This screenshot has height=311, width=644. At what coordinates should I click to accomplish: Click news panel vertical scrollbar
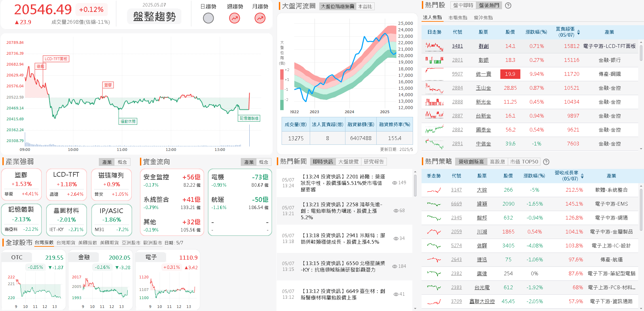(415, 185)
